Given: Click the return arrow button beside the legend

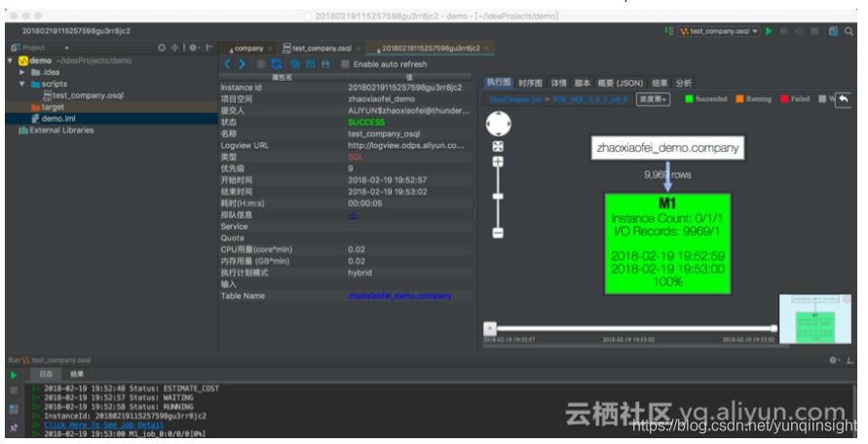Looking at the screenshot, I should pos(843,99).
